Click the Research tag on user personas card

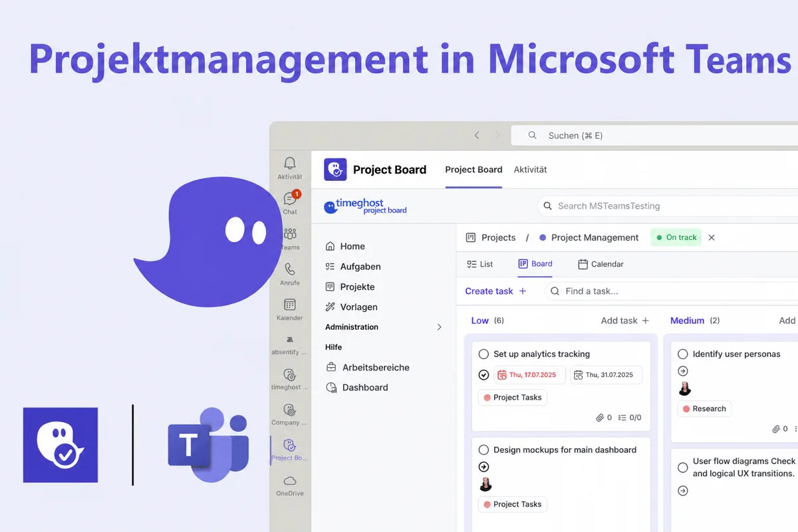[704, 409]
